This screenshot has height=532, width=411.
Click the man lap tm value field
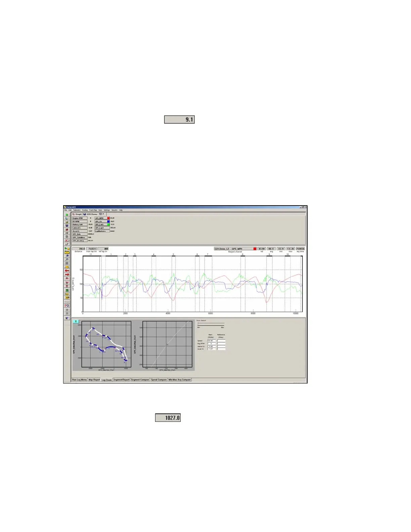click(91, 249)
